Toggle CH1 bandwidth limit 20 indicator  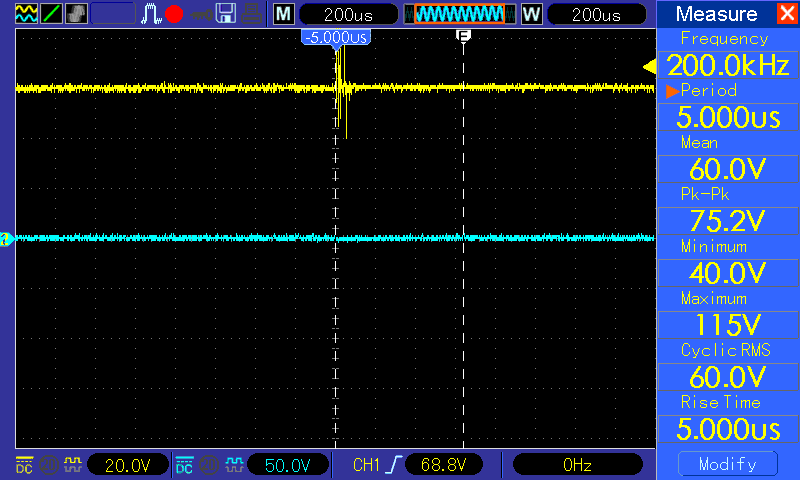[x=49, y=465]
